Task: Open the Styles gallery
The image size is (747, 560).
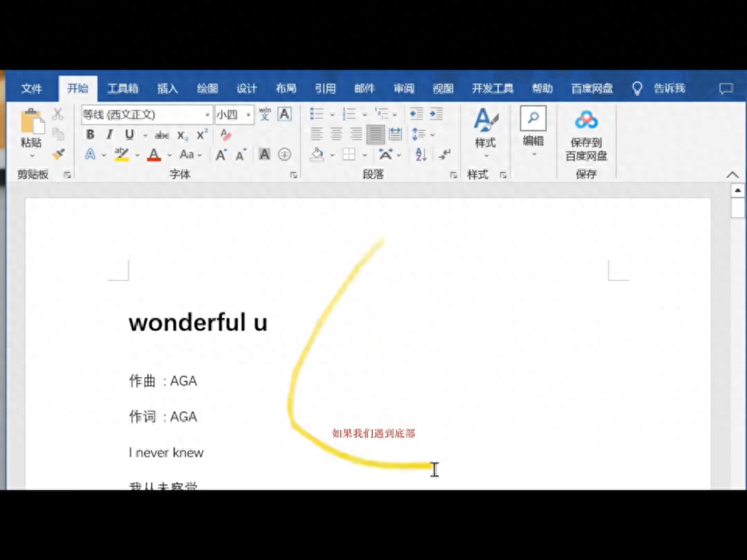Action: [486, 133]
